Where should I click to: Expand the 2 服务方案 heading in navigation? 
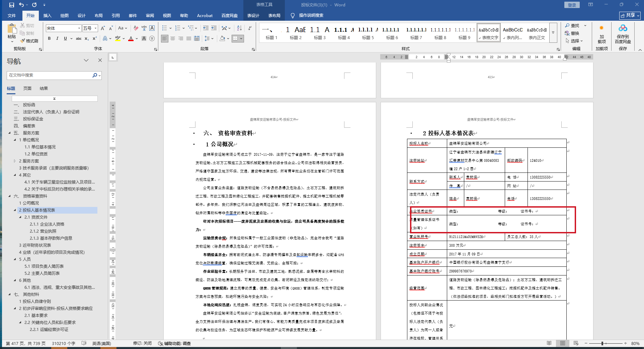click(x=15, y=161)
